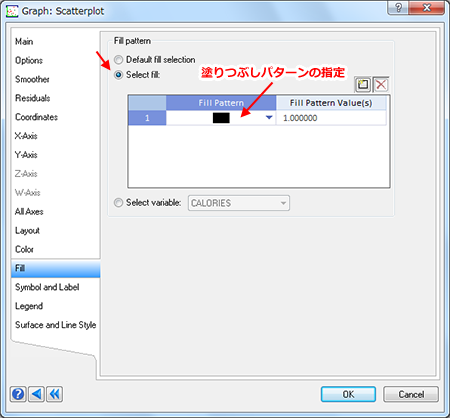
Task: Confirm settings with the OK button
Action: coord(348,394)
